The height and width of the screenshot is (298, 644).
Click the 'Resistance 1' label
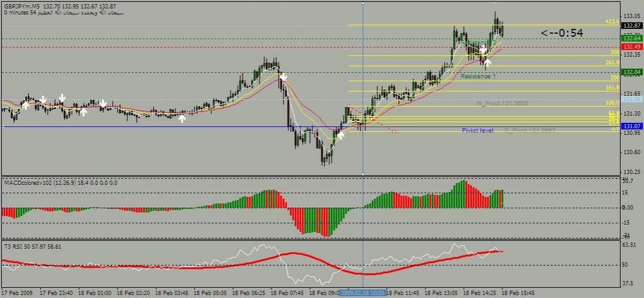pyautogui.click(x=478, y=76)
